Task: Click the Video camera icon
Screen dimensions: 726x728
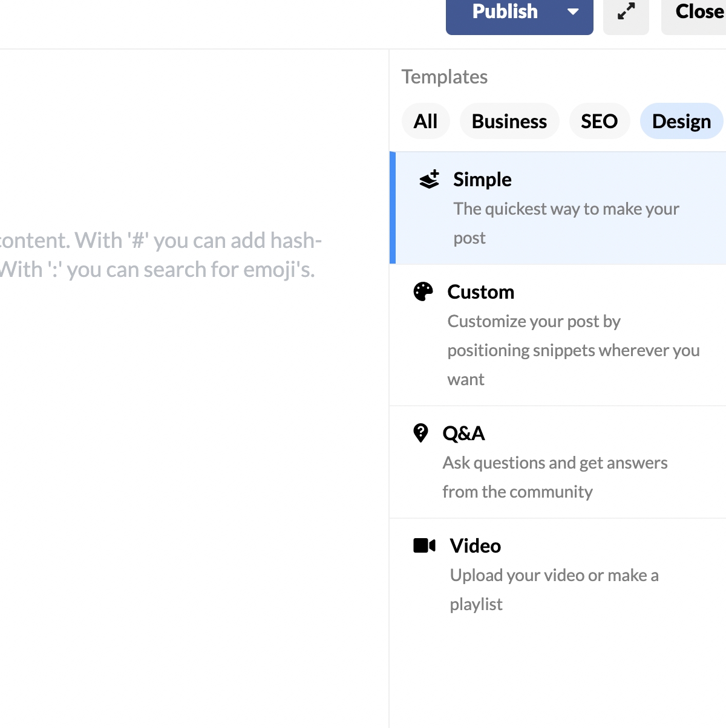Action: click(424, 545)
